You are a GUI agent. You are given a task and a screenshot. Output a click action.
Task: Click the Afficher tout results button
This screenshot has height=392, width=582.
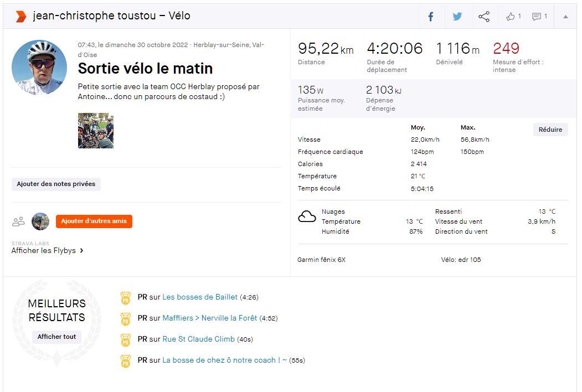click(57, 337)
